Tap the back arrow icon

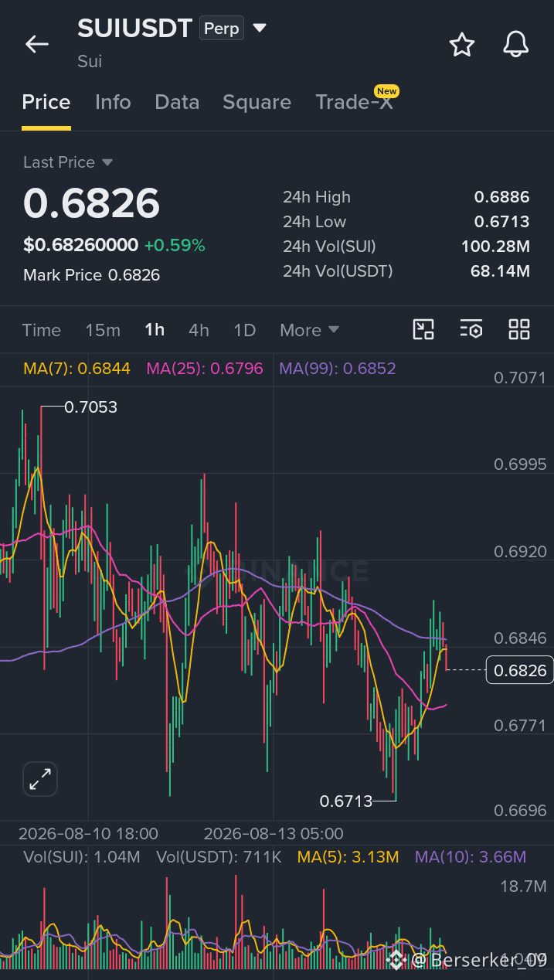tap(37, 44)
